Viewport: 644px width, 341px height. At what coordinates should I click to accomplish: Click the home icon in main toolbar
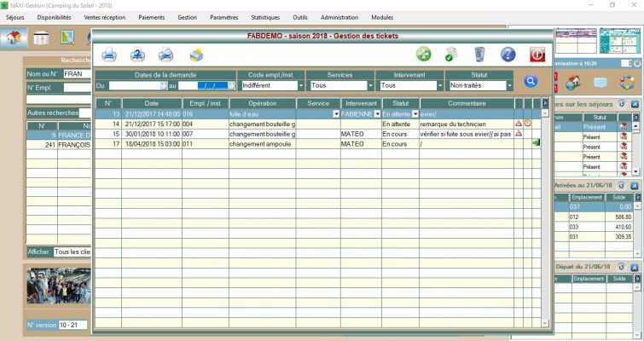(x=14, y=38)
